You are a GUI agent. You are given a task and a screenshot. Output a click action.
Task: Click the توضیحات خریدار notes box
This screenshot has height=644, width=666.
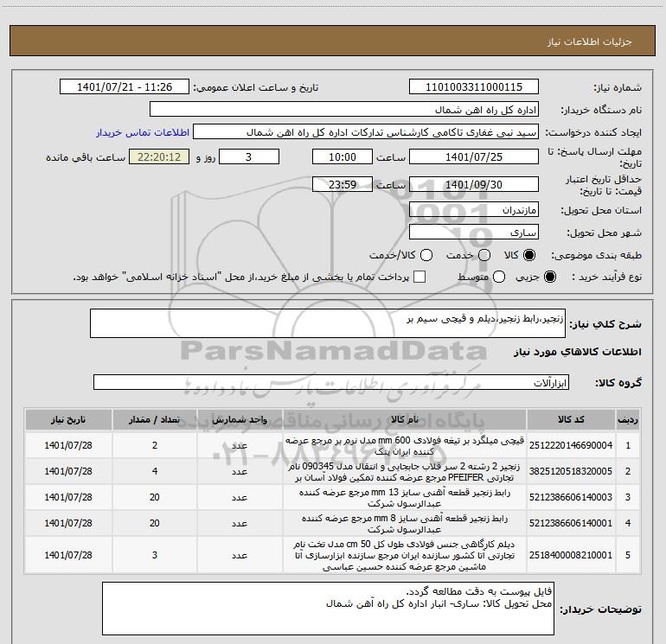pos(328,609)
